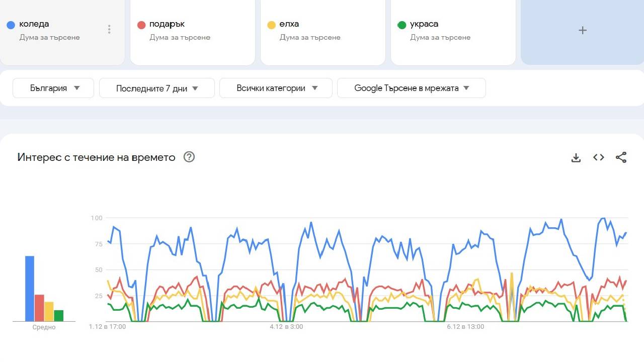Change the Последните 7 дни time range

point(156,87)
